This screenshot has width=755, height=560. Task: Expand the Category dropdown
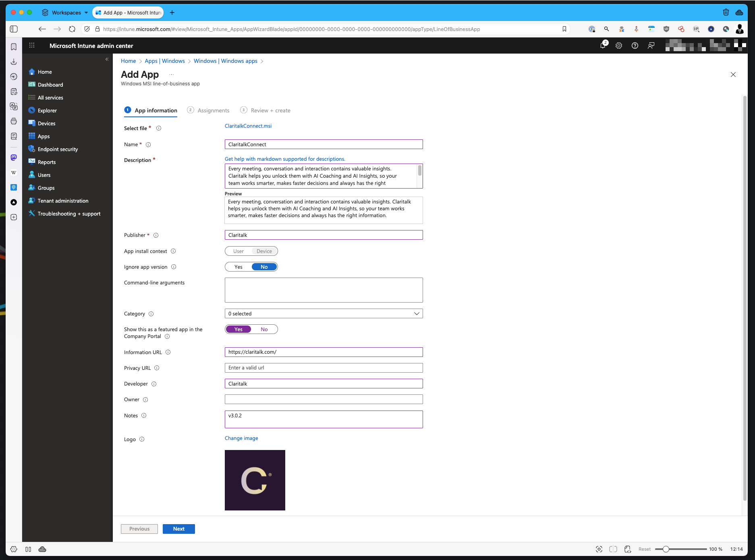click(x=324, y=313)
